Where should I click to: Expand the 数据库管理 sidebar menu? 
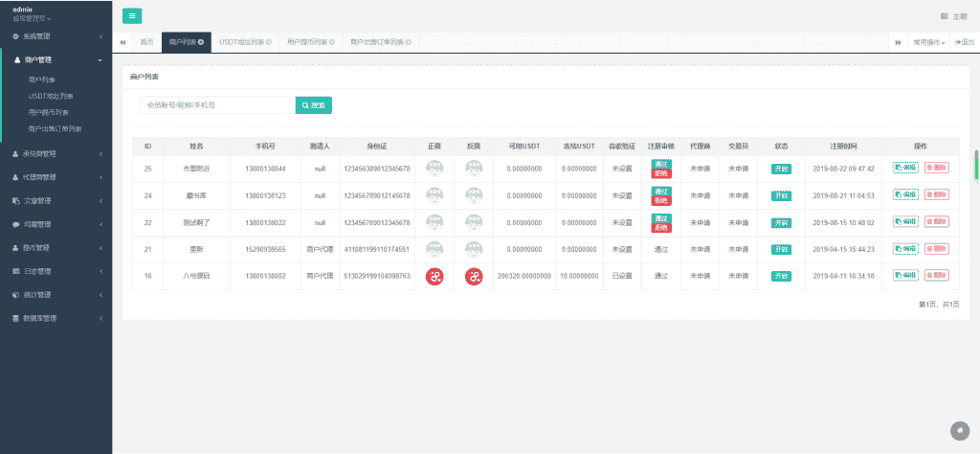tap(56, 318)
